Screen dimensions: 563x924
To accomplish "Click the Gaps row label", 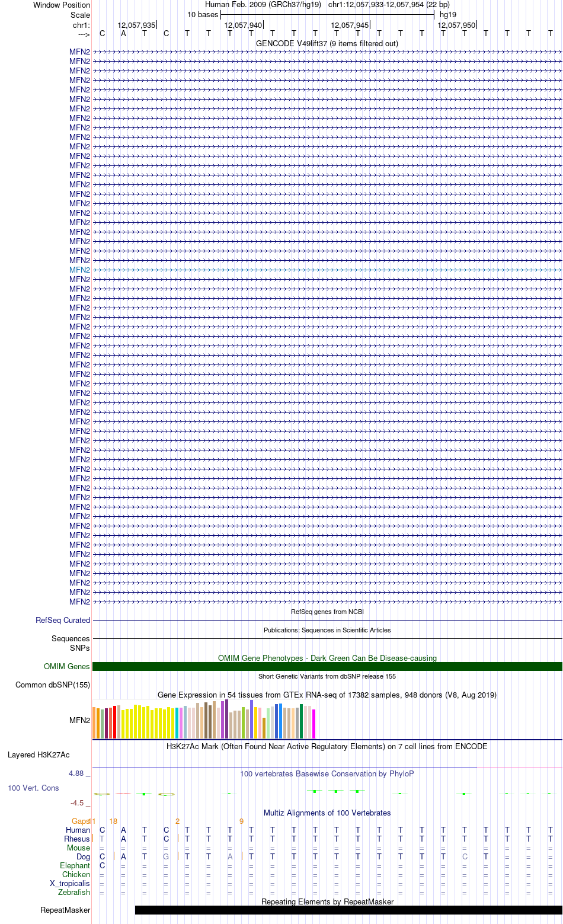I will [81, 821].
